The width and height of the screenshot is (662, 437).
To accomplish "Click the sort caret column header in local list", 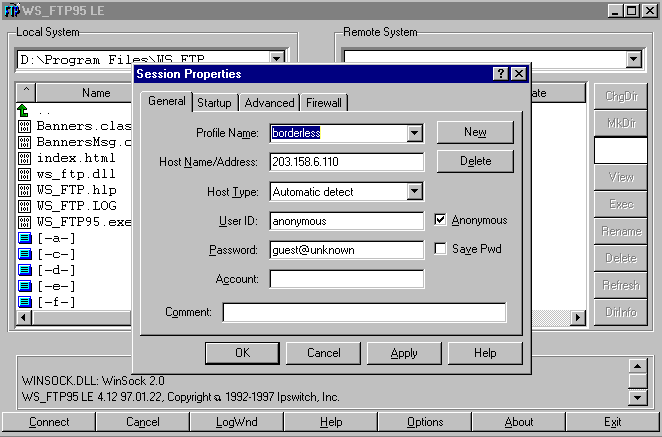I will coord(26,92).
